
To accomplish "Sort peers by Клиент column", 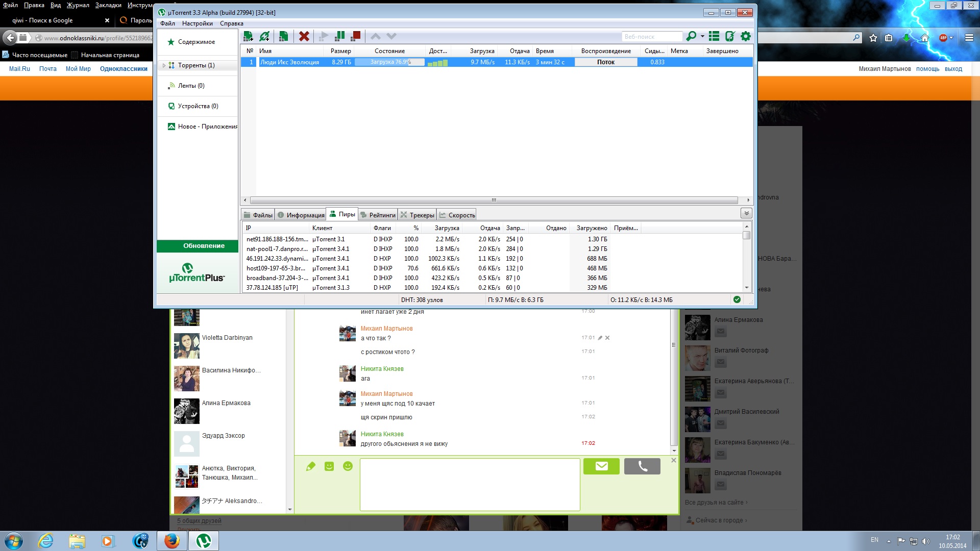I will click(x=339, y=228).
